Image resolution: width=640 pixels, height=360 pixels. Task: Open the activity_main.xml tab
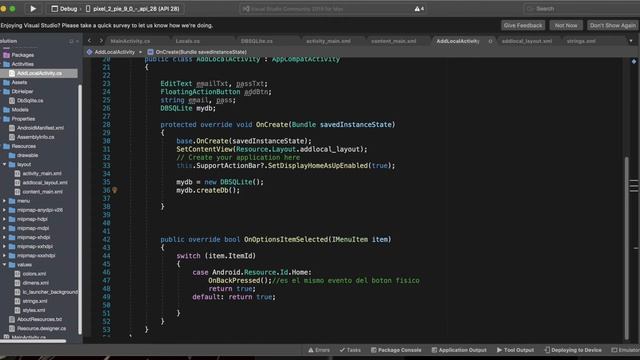coord(328,41)
